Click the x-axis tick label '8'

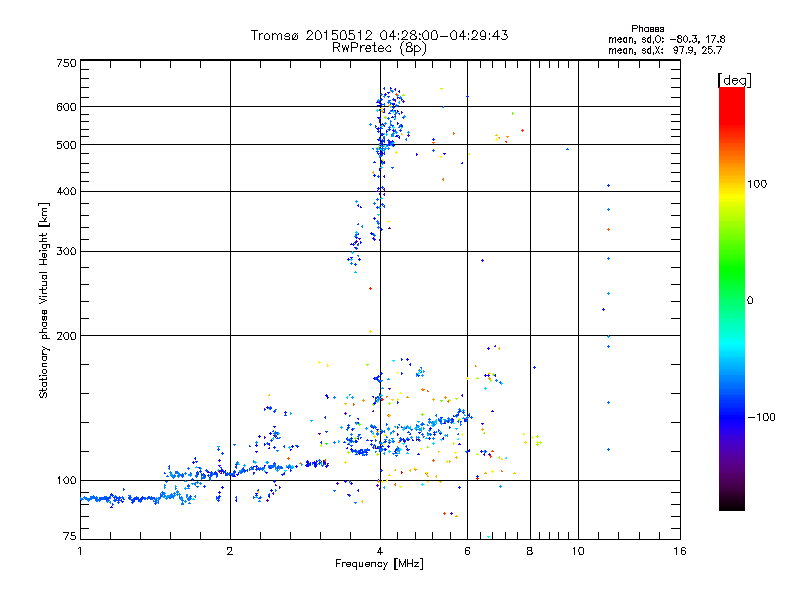click(x=530, y=551)
